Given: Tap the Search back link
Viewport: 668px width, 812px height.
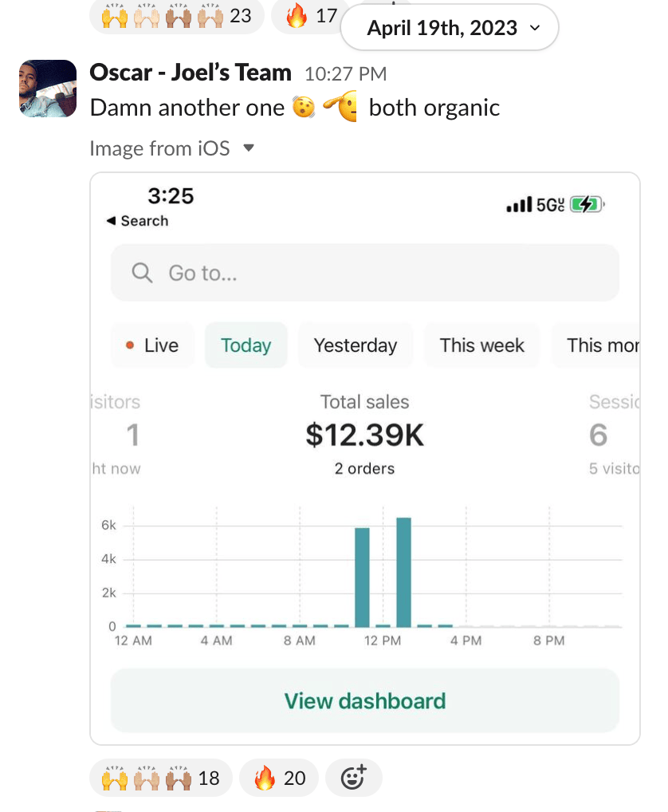Looking at the screenshot, I should tap(138, 221).
